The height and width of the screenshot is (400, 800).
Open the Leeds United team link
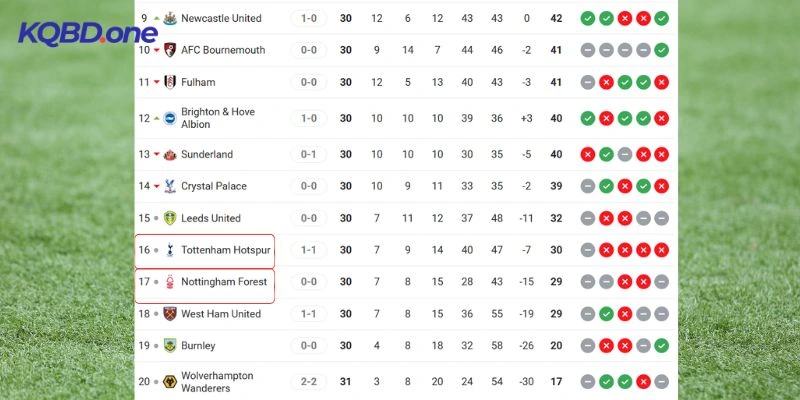210,218
